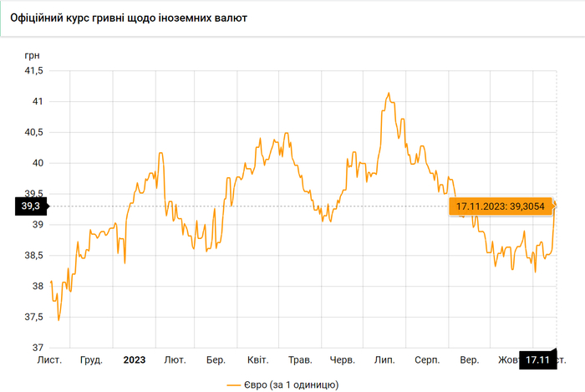The width and height of the screenshot is (585, 392).
Task: Click the Вер. month label
Action: (470, 360)
